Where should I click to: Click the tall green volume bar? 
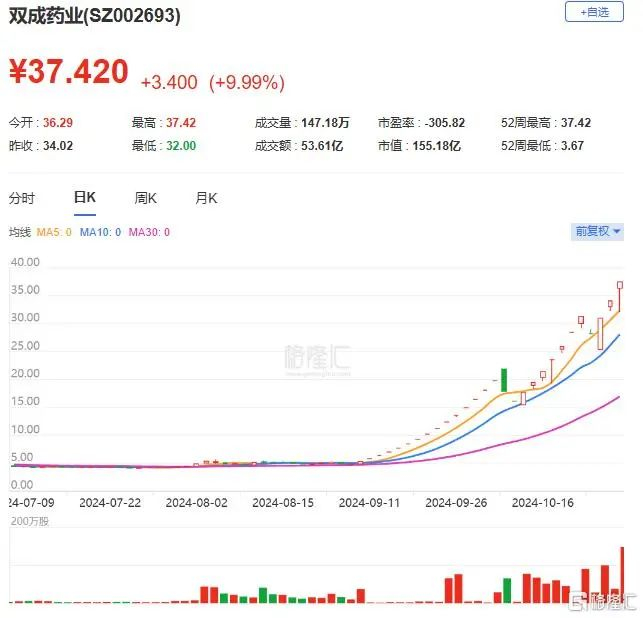tap(507, 590)
